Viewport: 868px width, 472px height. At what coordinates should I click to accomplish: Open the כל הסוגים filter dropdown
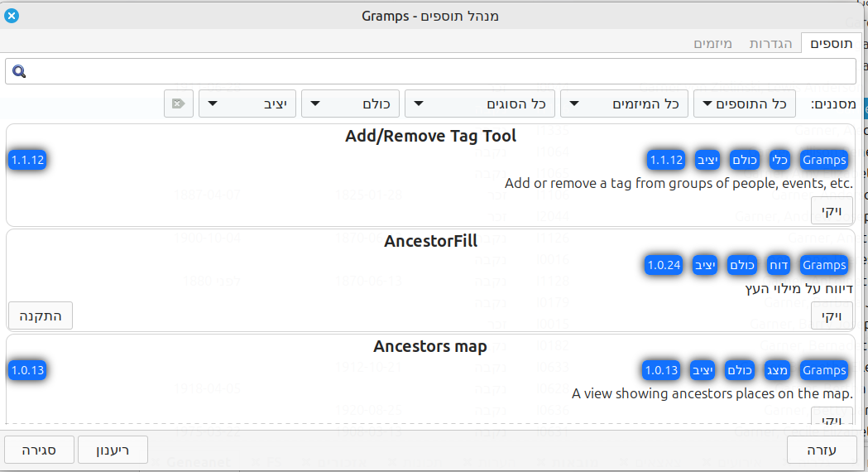(479, 104)
